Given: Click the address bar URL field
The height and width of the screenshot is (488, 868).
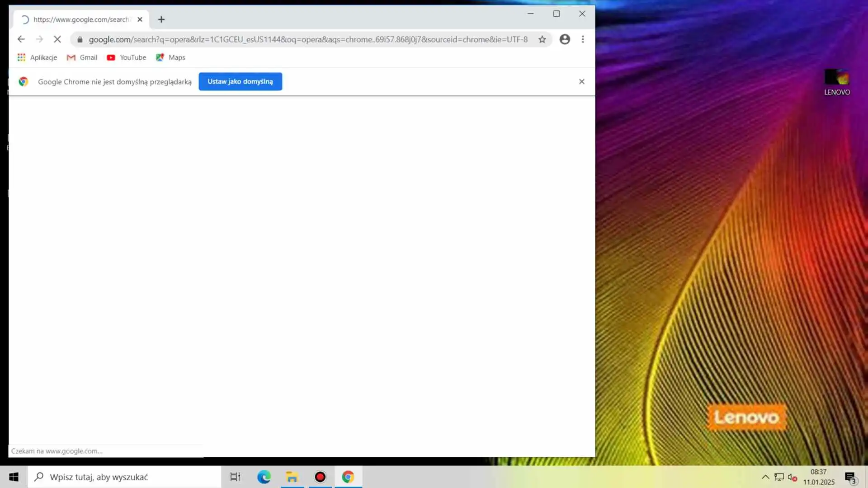Looking at the screenshot, I should pos(307,39).
